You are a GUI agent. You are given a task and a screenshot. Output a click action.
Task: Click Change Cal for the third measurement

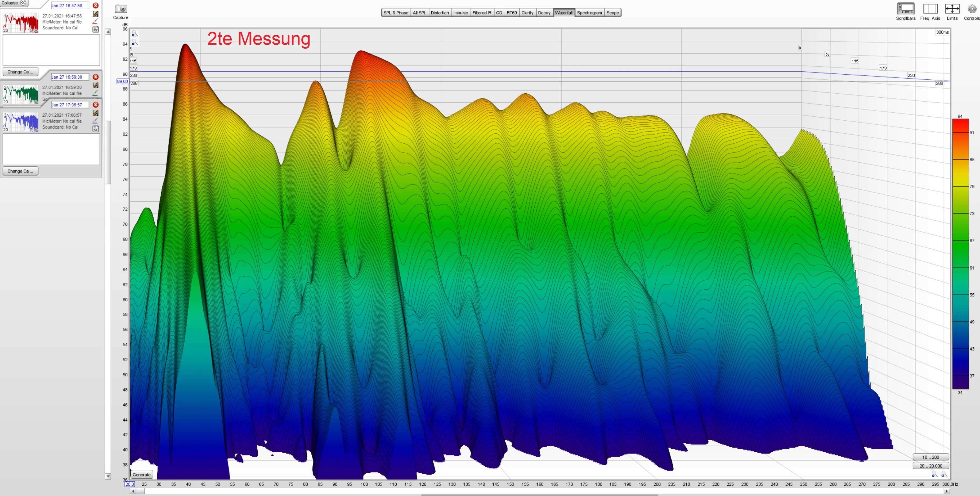[20, 171]
